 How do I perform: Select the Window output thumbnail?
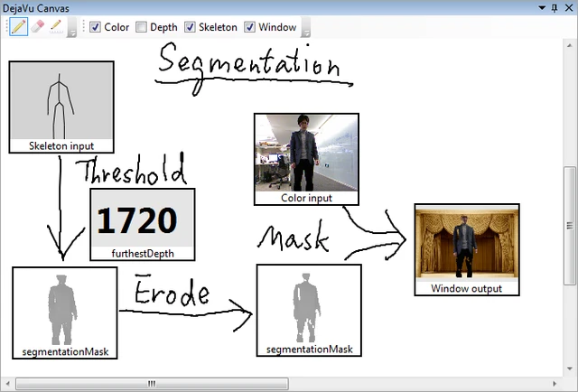(x=467, y=249)
